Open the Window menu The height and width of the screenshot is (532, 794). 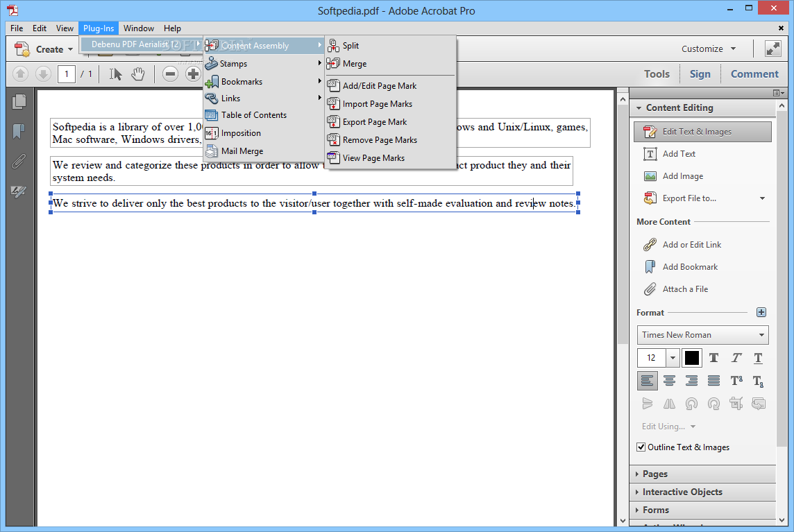point(139,28)
